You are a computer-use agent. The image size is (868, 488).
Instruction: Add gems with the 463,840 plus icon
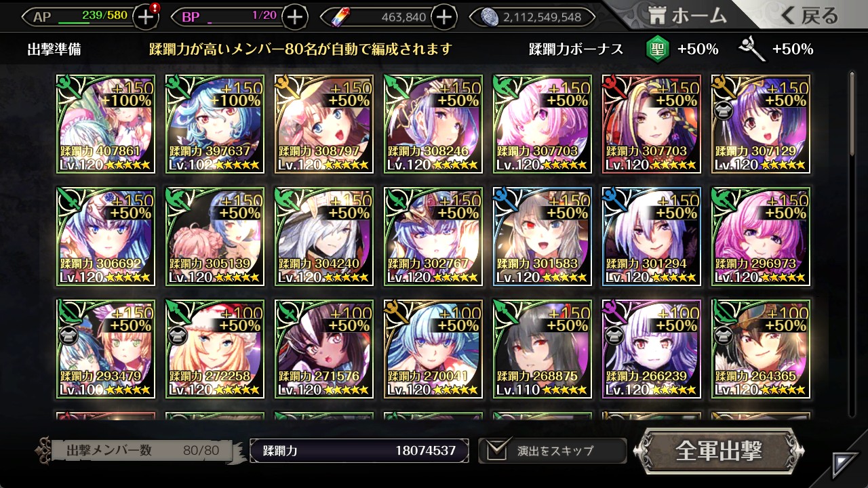443,17
